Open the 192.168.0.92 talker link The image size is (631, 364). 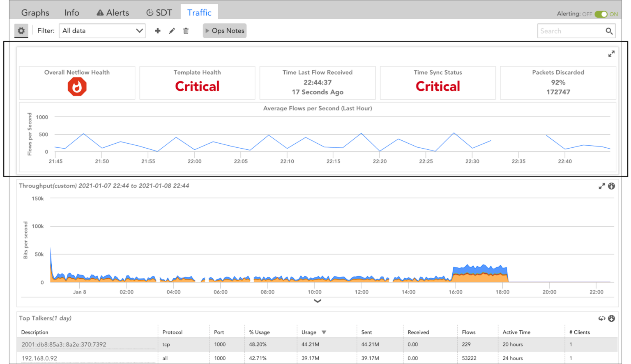click(39, 358)
